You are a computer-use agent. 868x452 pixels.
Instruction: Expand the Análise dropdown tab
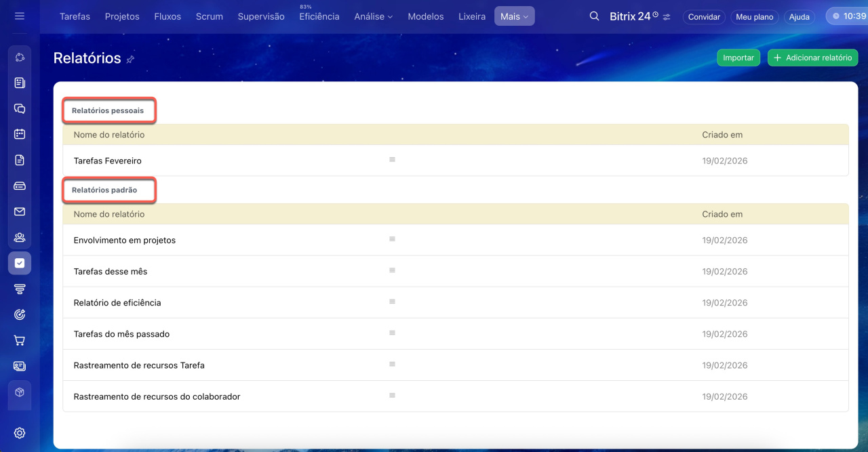click(x=373, y=16)
